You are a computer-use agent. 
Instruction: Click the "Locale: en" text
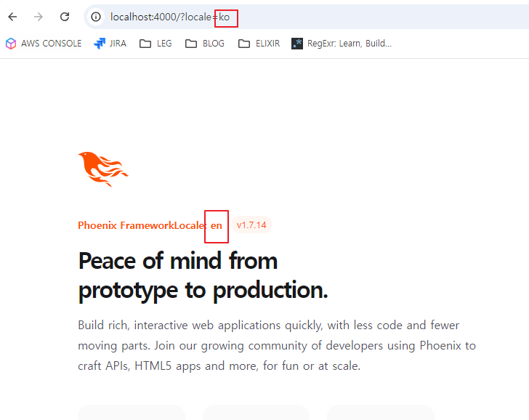[x=198, y=225]
